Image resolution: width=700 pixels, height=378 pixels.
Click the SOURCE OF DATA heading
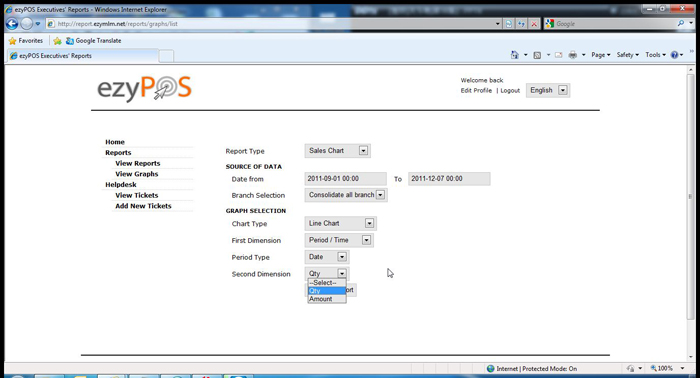click(254, 166)
